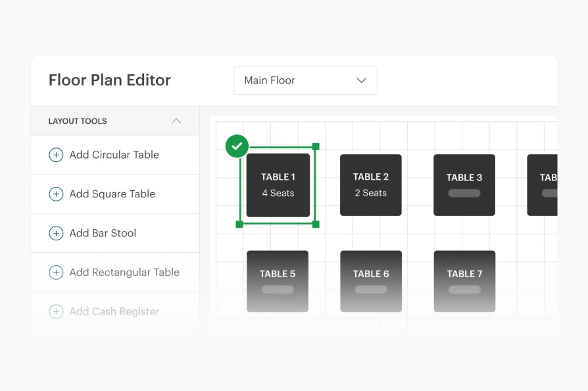Click the plus icon beside Add Cash Register
The height and width of the screenshot is (391, 588).
pos(56,311)
